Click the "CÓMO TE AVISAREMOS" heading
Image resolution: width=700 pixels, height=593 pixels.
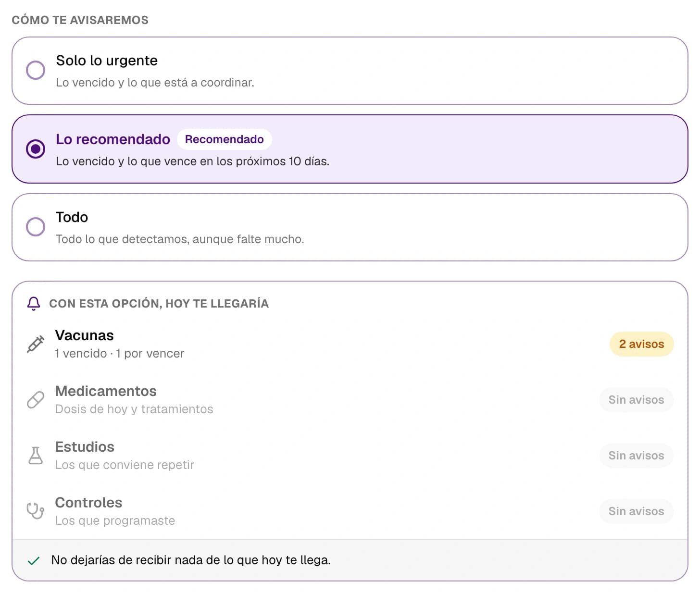[x=80, y=20]
